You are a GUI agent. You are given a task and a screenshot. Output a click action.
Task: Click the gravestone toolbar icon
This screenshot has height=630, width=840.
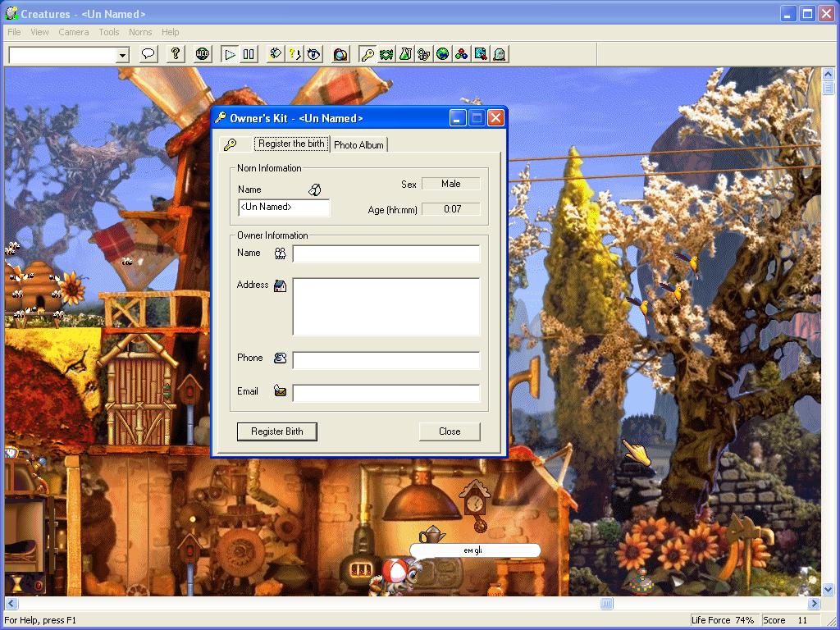coord(500,54)
